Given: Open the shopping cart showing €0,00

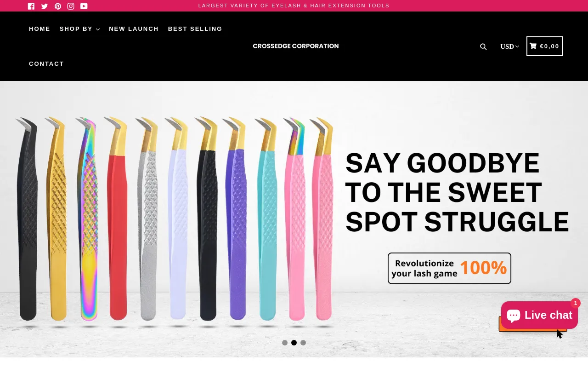Looking at the screenshot, I should [544, 46].
